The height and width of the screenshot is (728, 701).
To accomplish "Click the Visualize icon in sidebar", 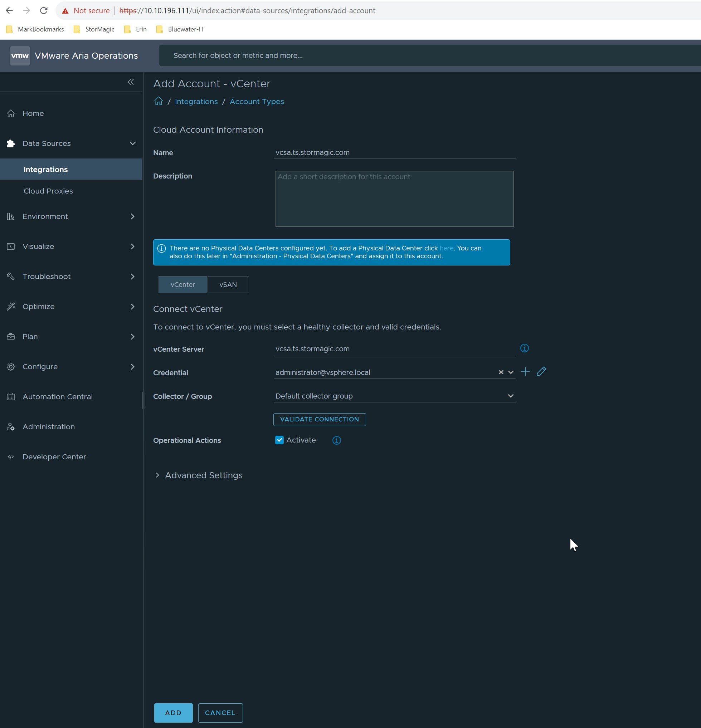I will tap(11, 246).
